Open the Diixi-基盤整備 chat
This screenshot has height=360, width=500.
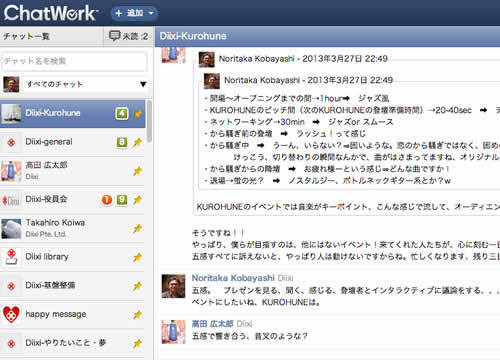[x=73, y=286]
